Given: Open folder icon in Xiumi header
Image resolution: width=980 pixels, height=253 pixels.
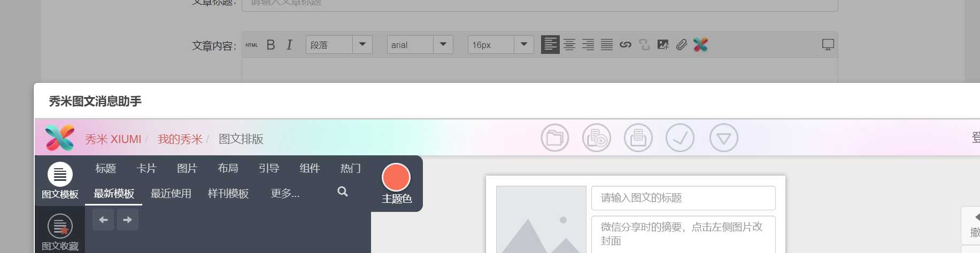Looking at the screenshot, I should coord(554,138).
